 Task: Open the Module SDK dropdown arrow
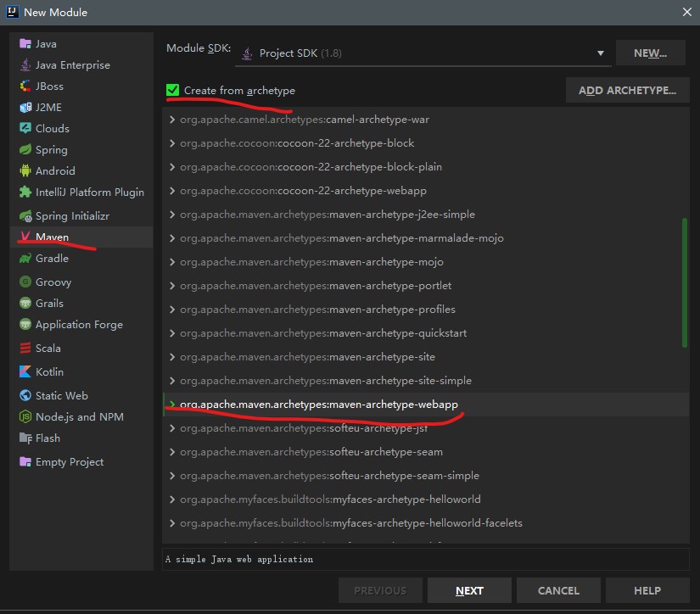coord(601,53)
